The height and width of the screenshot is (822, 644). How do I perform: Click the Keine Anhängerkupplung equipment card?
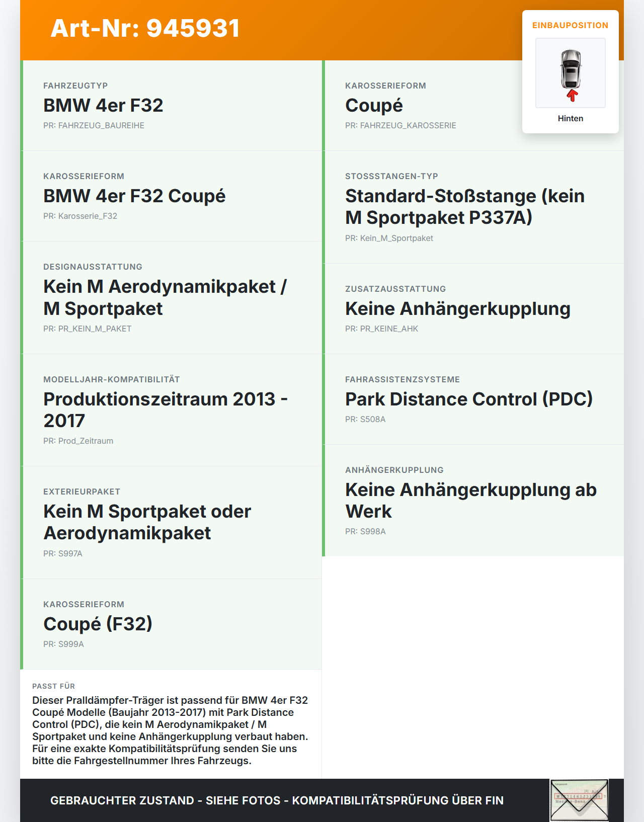pyautogui.click(x=473, y=309)
